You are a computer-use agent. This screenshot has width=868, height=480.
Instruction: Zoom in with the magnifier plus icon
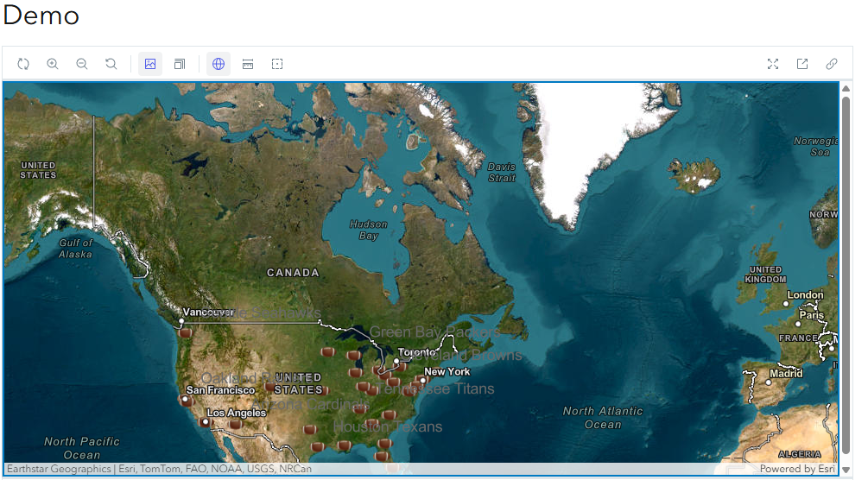53,64
